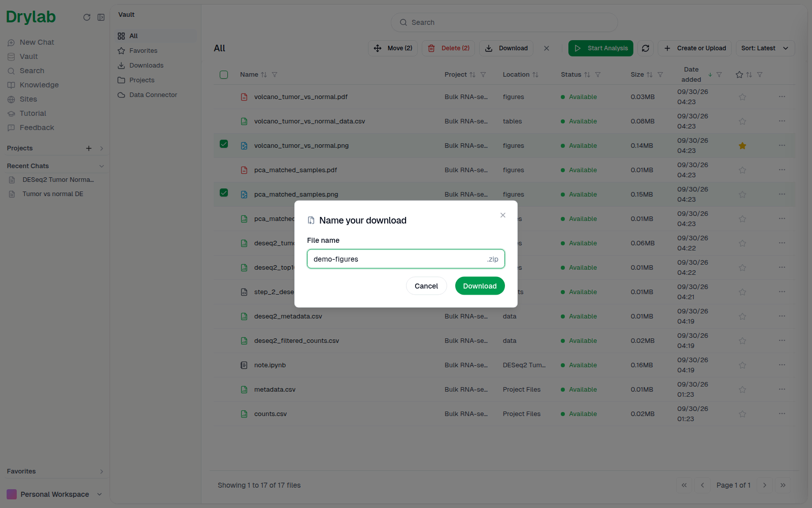Open the three-dot menu for counts.csv
The height and width of the screenshot is (508, 812).
(782, 414)
